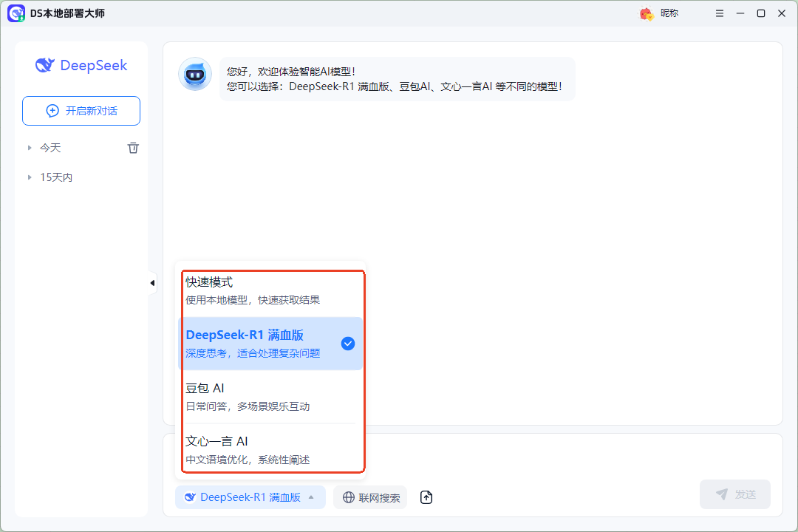Click the app logo in the title bar
The height and width of the screenshot is (532, 798).
(x=16, y=13)
